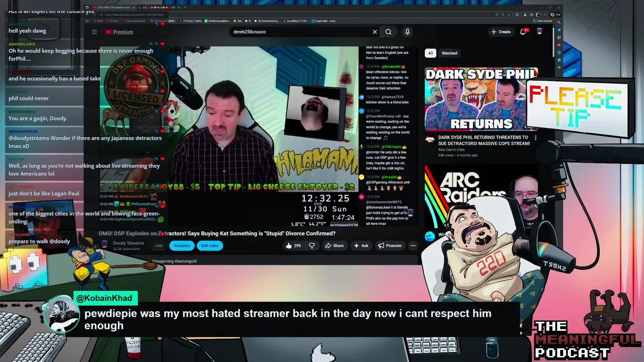Clear the search box with the X icon
This screenshot has height=362, width=644.
[x=375, y=32]
